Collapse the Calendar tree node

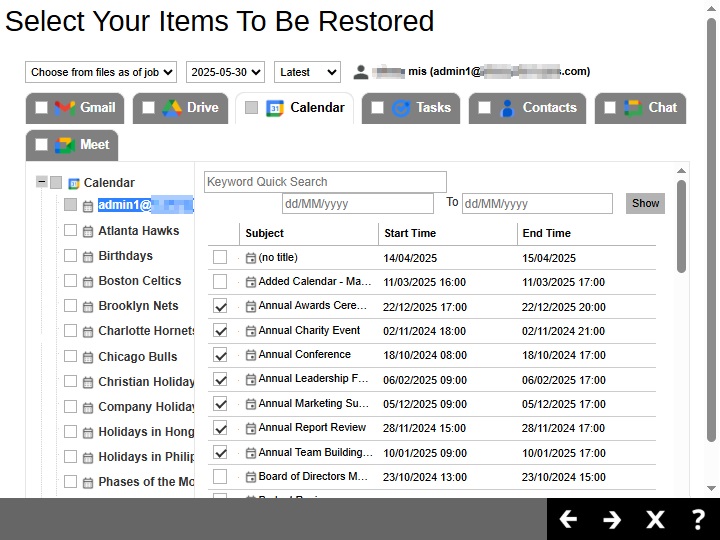tap(41, 182)
